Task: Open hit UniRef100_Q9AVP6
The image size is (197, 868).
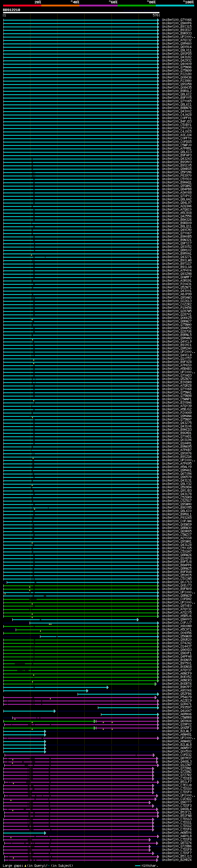Action: pos(177,23)
